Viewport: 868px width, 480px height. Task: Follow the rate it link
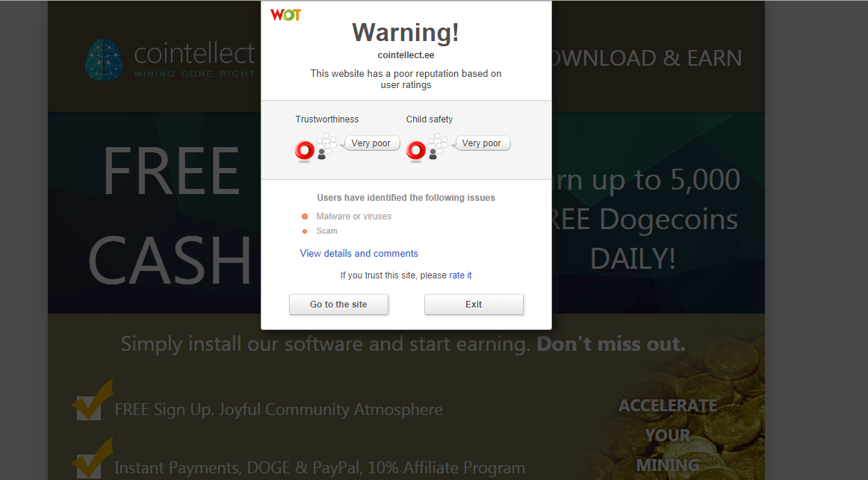click(x=460, y=275)
